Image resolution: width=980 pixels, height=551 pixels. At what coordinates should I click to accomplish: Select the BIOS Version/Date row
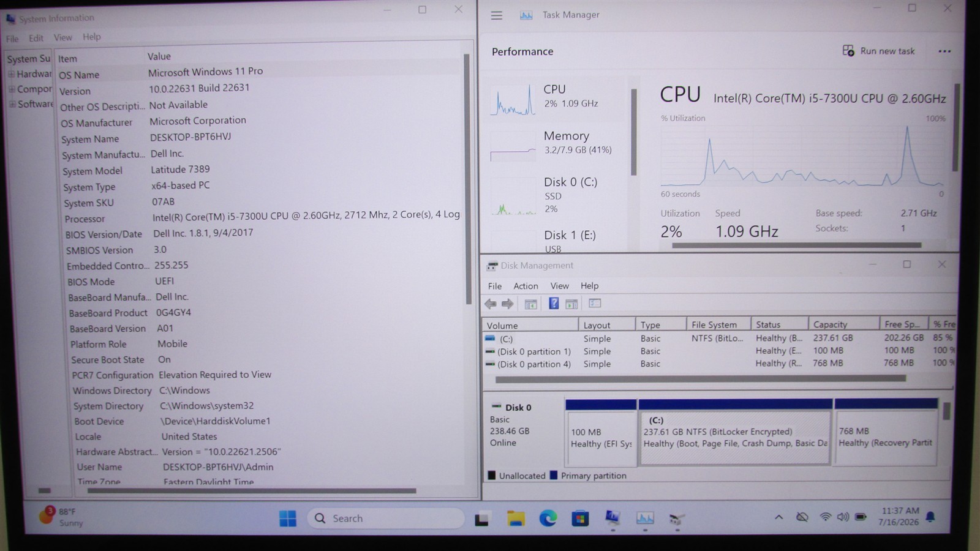(262, 233)
